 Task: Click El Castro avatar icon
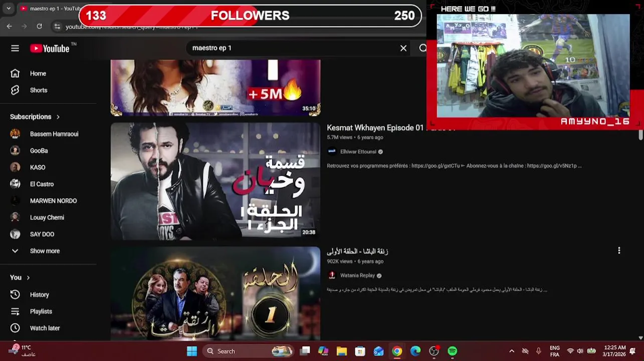[x=15, y=184]
